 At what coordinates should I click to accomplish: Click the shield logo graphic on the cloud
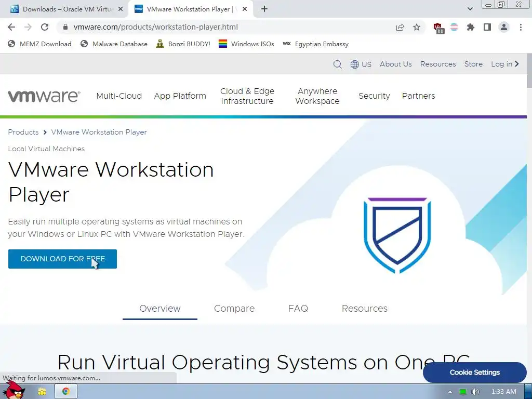click(397, 235)
